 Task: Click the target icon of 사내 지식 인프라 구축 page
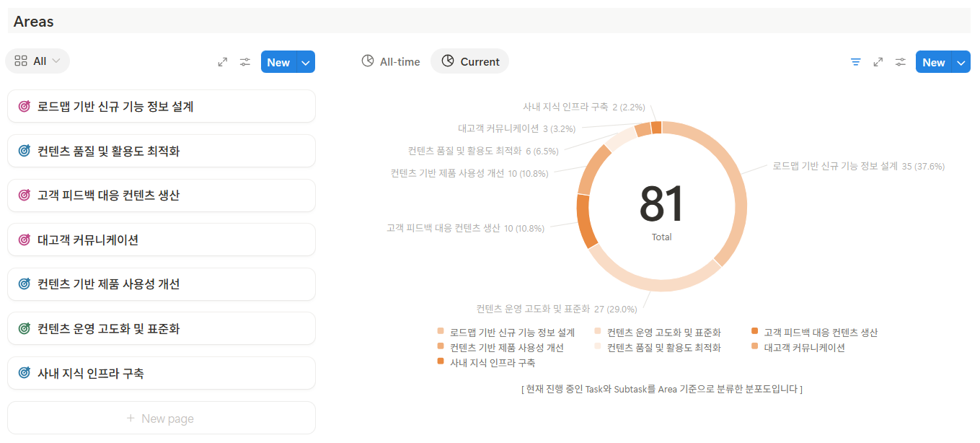tap(24, 373)
